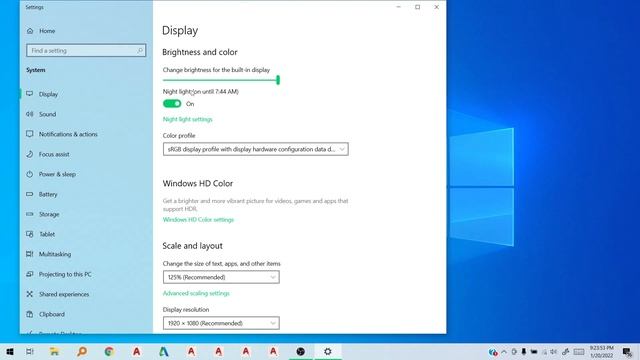
Task: Open the Display resolution 1920 × 1080 dropdown
Action: coord(221,323)
